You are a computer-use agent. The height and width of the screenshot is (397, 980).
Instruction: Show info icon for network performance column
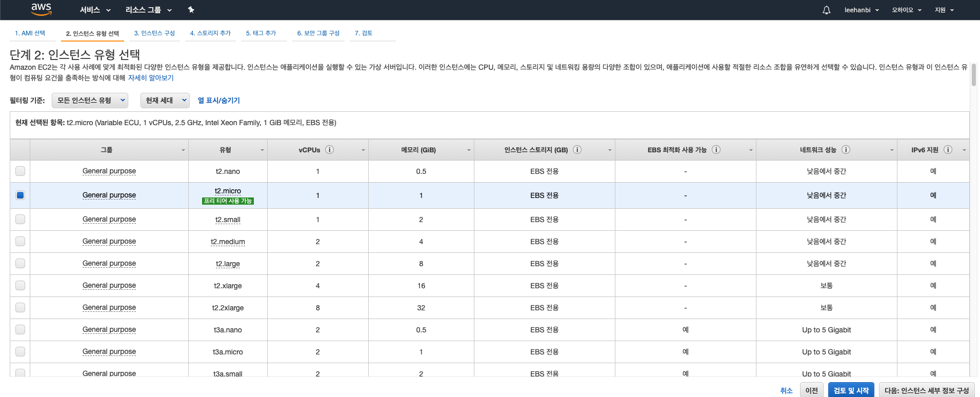click(846, 150)
